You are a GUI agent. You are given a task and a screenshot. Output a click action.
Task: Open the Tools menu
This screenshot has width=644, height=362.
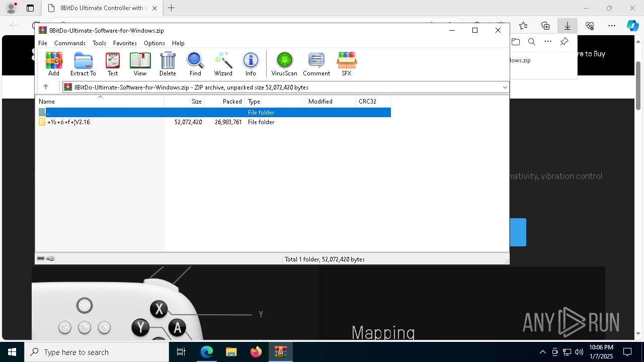click(99, 43)
